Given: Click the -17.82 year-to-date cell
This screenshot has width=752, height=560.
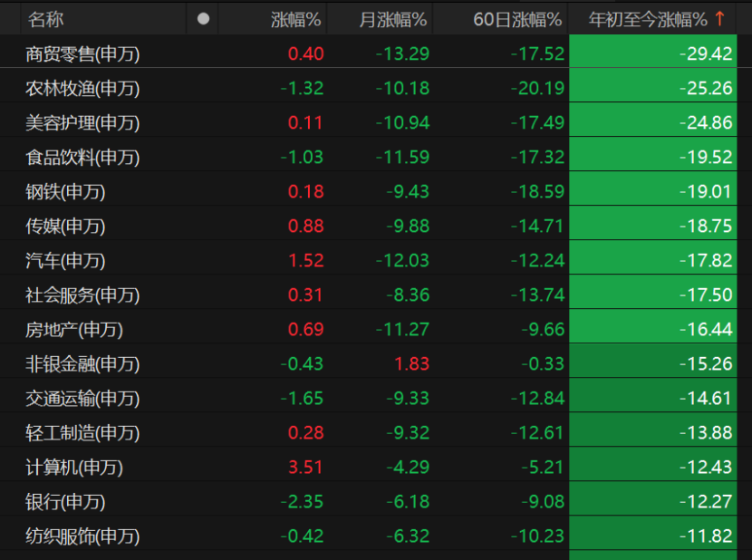Looking at the screenshot, I should pos(652,259).
